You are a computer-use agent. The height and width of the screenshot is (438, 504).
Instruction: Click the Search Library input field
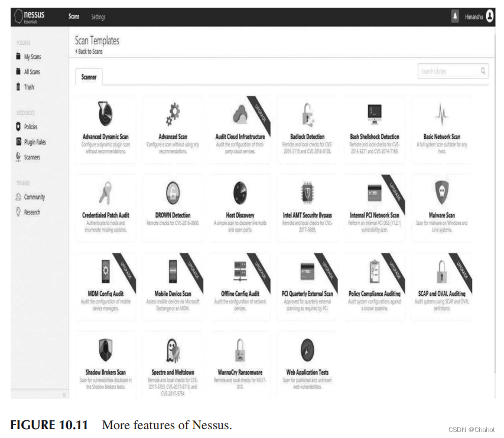tap(453, 71)
